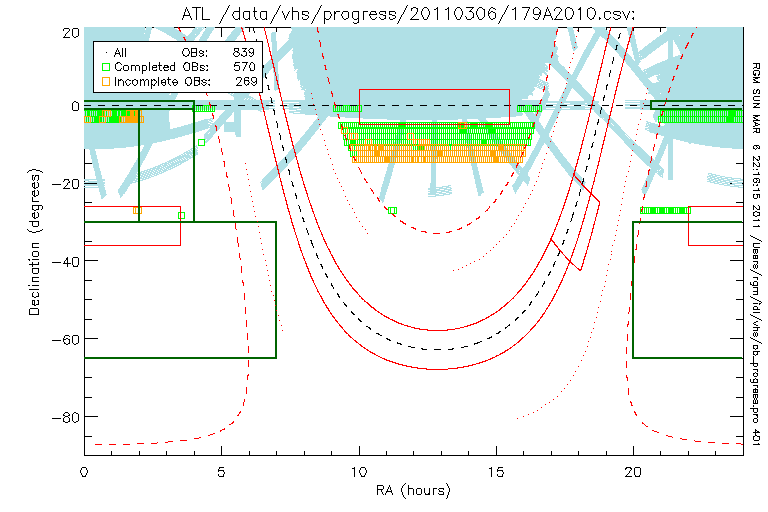768x512 pixels.
Task: Click the green squares near RA 11, Dec -27
Action: [x=392, y=210]
